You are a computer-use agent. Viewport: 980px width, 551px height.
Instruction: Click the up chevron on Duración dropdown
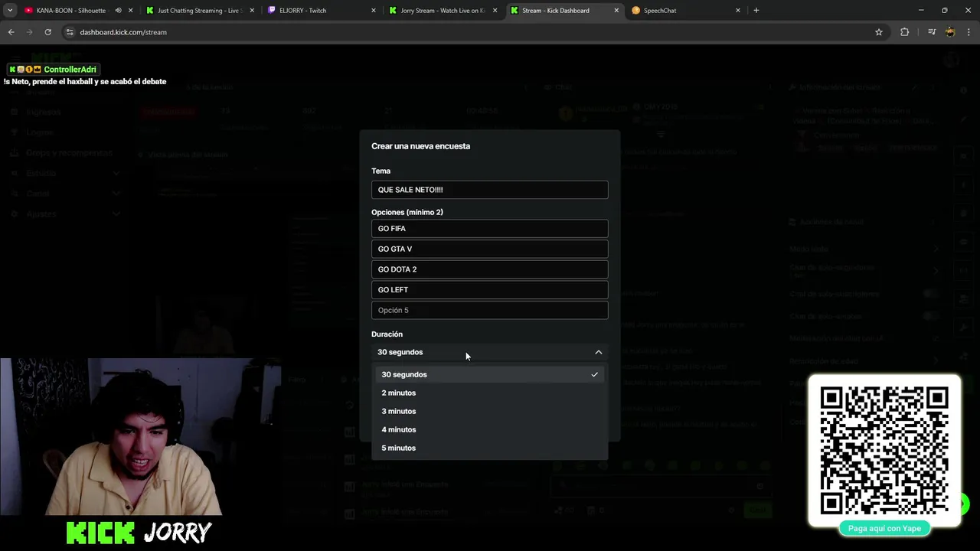599,352
